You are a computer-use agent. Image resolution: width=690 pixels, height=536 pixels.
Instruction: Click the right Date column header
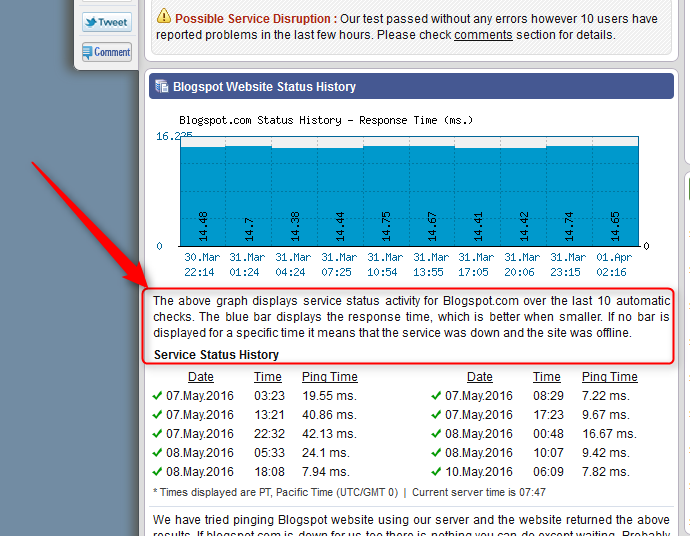pos(480,377)
